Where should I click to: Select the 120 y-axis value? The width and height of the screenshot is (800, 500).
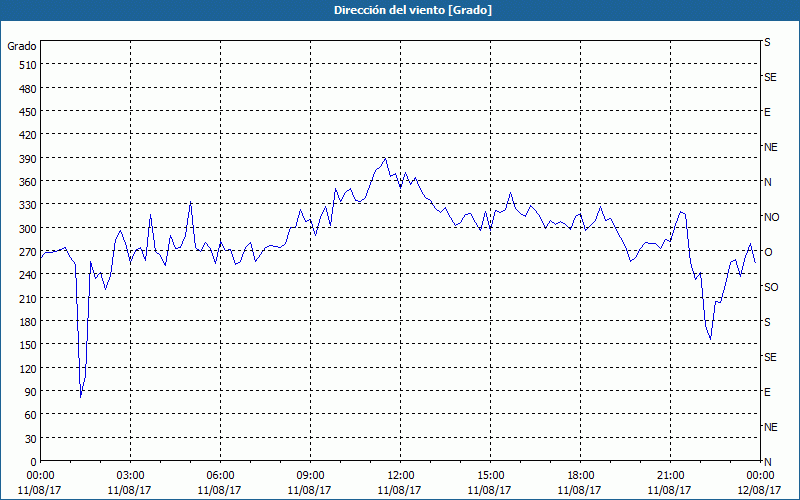(29, 368)
